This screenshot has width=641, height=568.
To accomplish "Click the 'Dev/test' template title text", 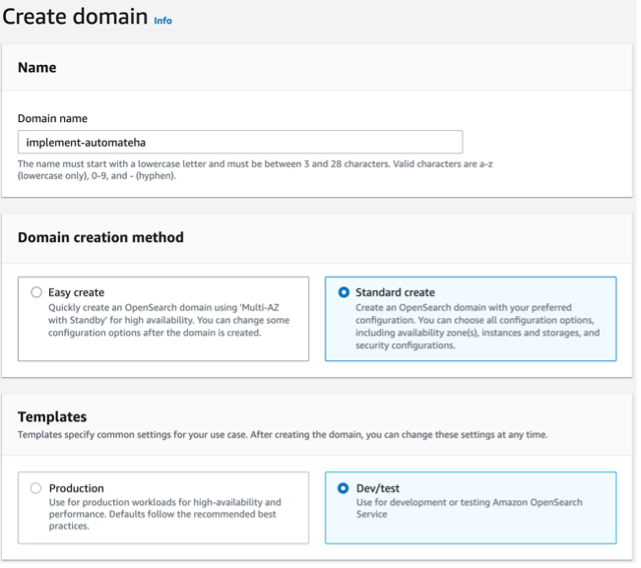I will pos(378,488).
